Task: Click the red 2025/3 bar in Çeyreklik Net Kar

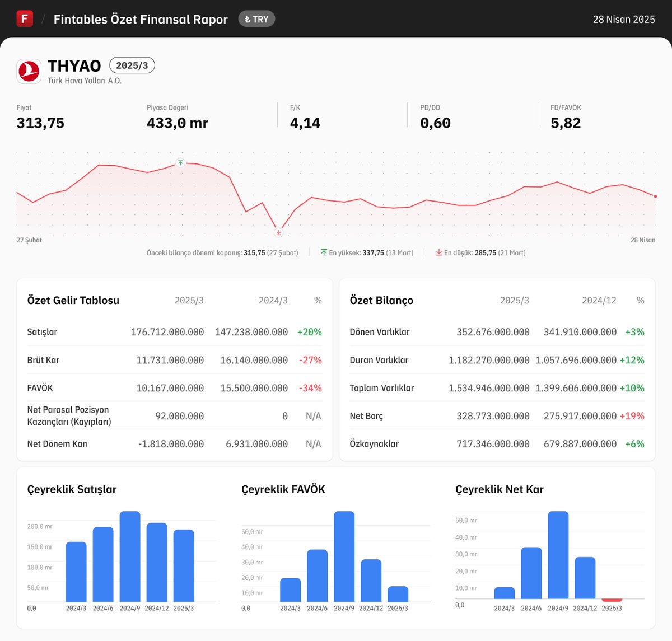Action: pos(612,600)
